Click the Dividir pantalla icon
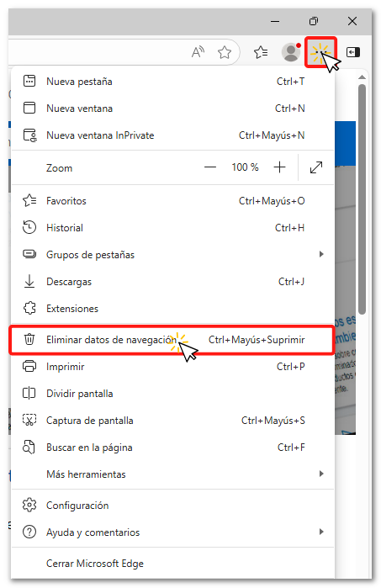This screenshot has width=381, height=588. pyautogui.click(x=29, y=393)
